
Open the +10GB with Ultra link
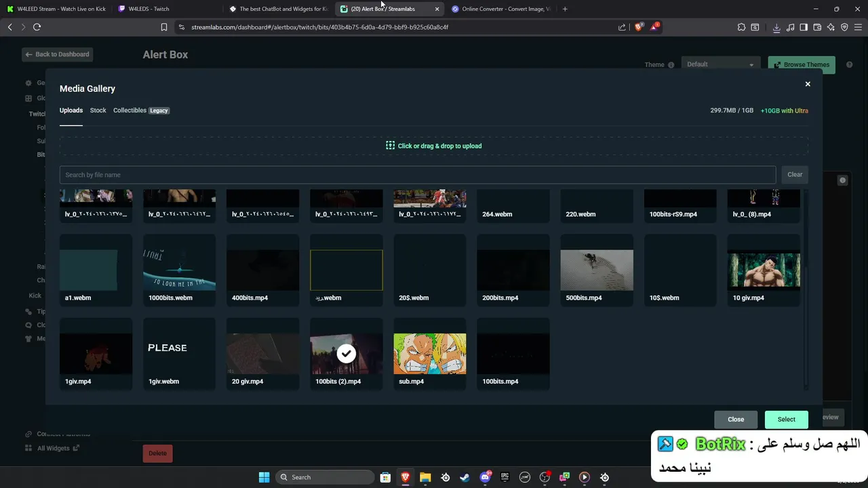[785, 110]
